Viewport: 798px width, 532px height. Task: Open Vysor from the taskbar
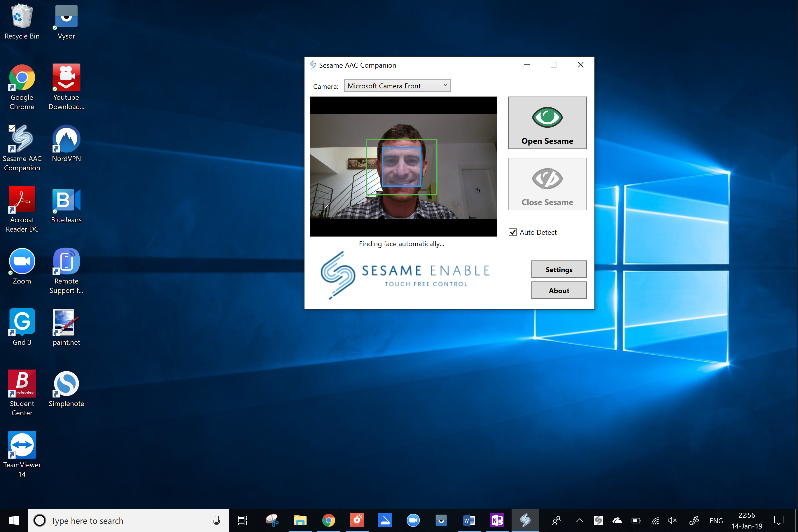(441, 520)
